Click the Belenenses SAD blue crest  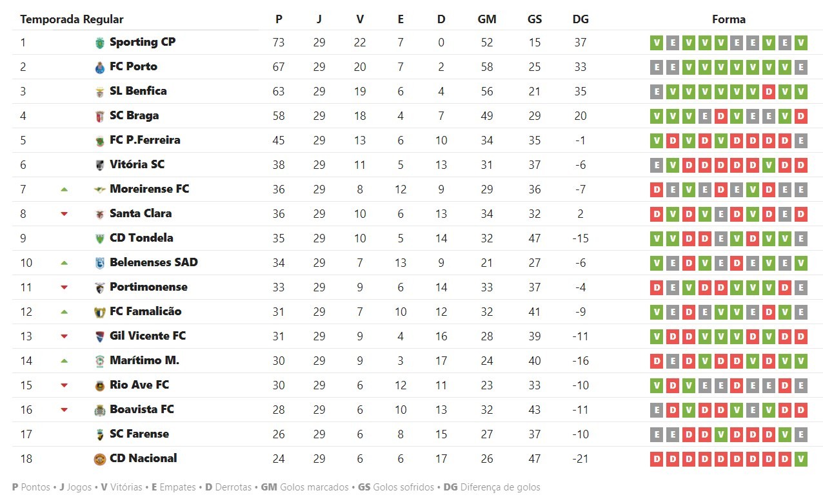[x=99, y=264]
